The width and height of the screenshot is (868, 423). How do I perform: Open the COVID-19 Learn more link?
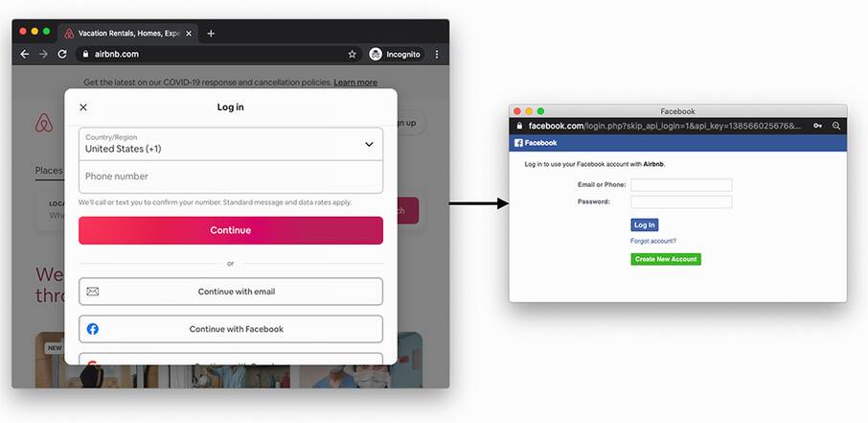(355, 82)
